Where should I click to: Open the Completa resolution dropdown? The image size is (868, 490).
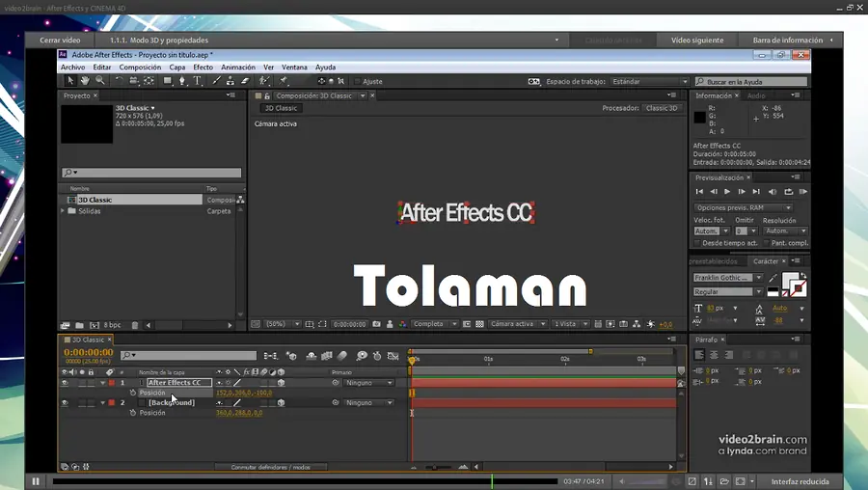pos(435,324)
